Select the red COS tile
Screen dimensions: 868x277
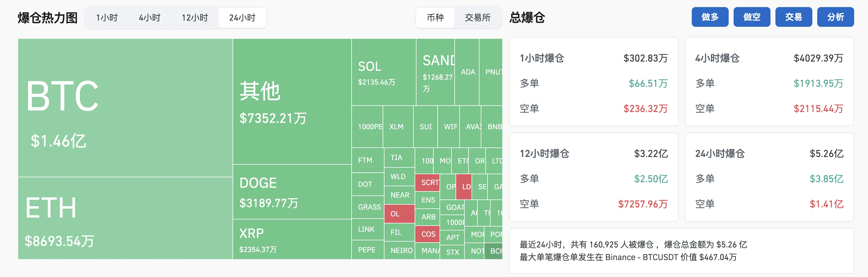tap(427, 234)
